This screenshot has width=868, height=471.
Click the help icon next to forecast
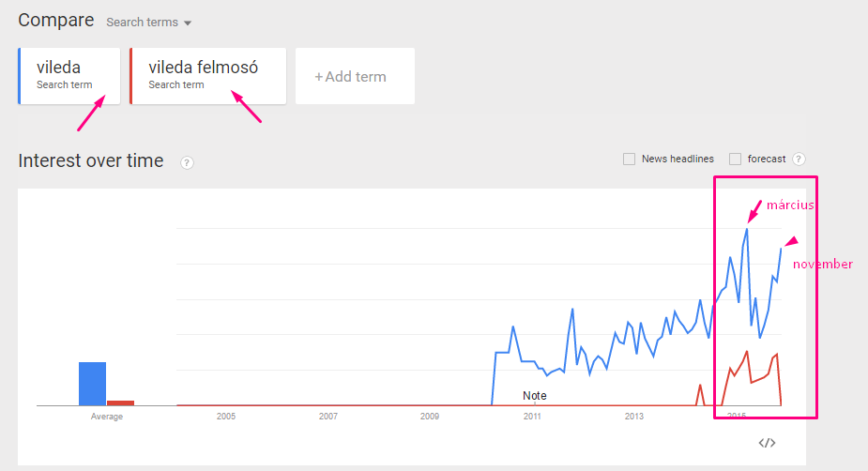[799, 160]
